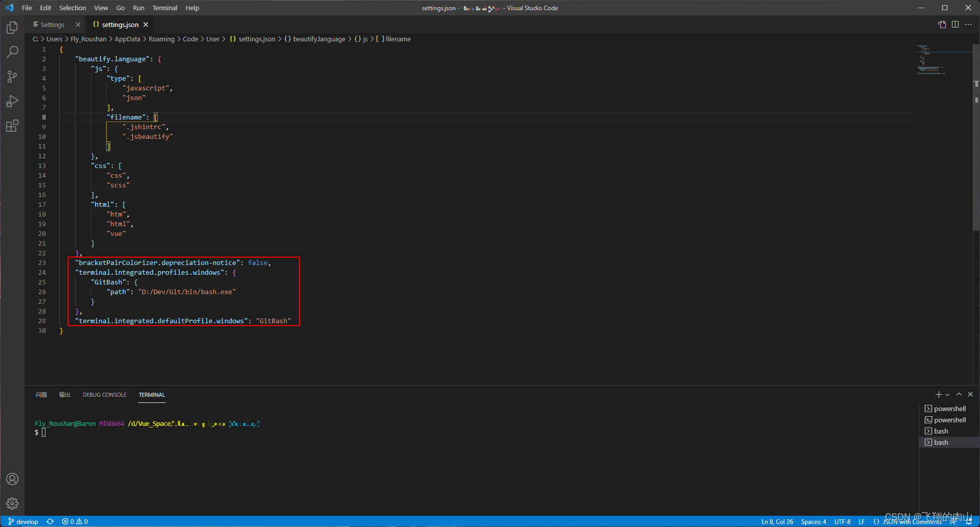The image size is (980, 527).
Task: Click the filename breadcrumb segment
Action: [x=394, y=39]
